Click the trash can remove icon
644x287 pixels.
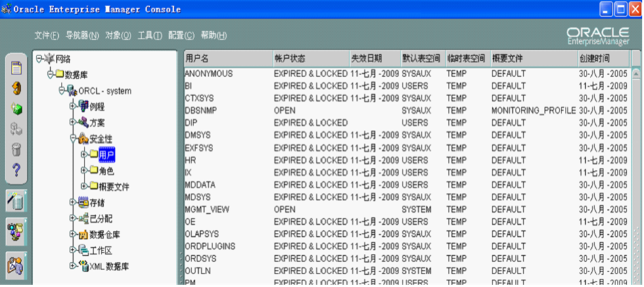(x=16, y=150)
